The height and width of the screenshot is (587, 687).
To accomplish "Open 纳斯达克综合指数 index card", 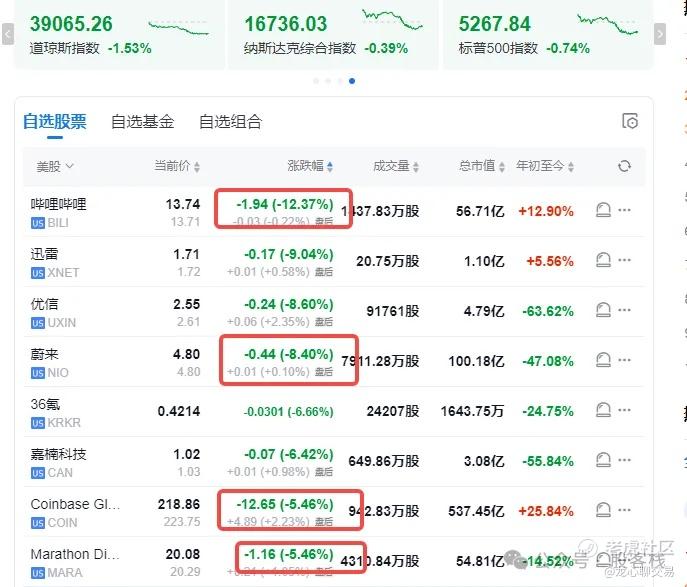I will click(333, 35).
